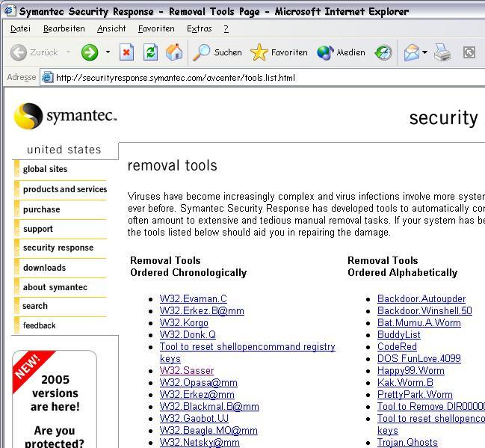
Task: Open W32.Opasa@mm removal tool link
Action: coord(199,383)
